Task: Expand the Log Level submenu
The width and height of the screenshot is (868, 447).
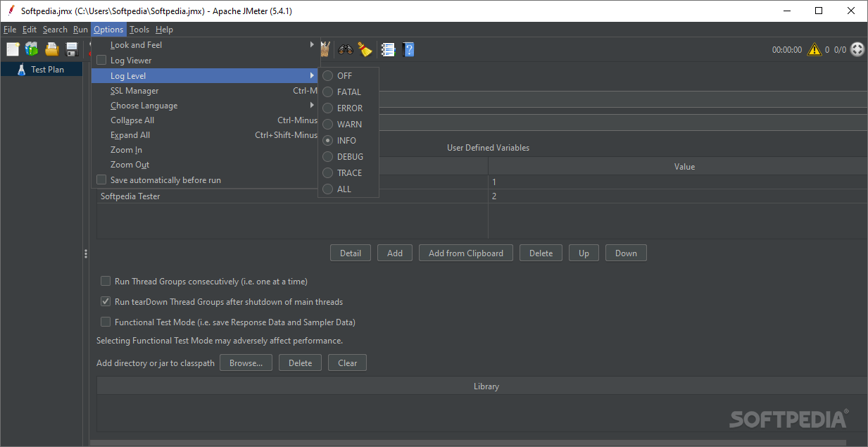Action: [x=205, y=75]
